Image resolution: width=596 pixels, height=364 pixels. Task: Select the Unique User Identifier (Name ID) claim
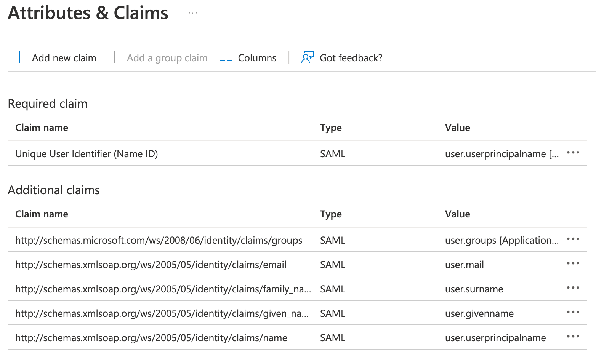[x=87, y=153]
